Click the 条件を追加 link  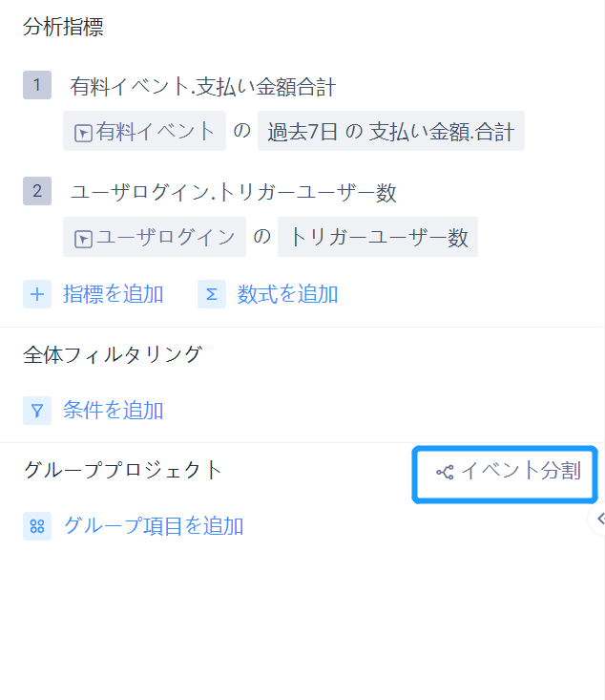(x=113, y=411)
